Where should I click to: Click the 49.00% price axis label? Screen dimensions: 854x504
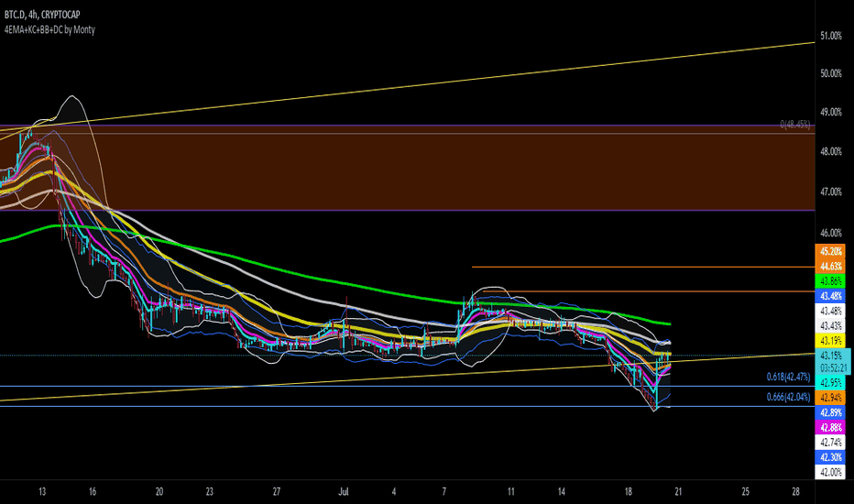(831, 112)
